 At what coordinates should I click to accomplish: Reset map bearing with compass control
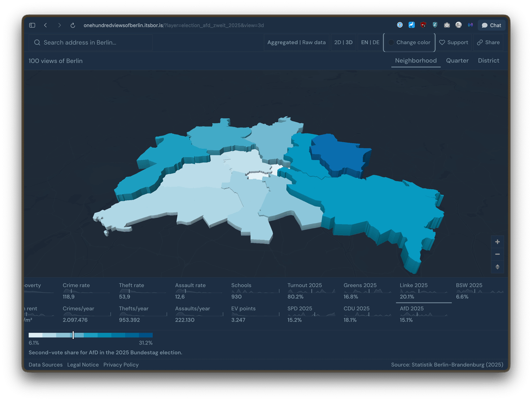tap(498, 267)
